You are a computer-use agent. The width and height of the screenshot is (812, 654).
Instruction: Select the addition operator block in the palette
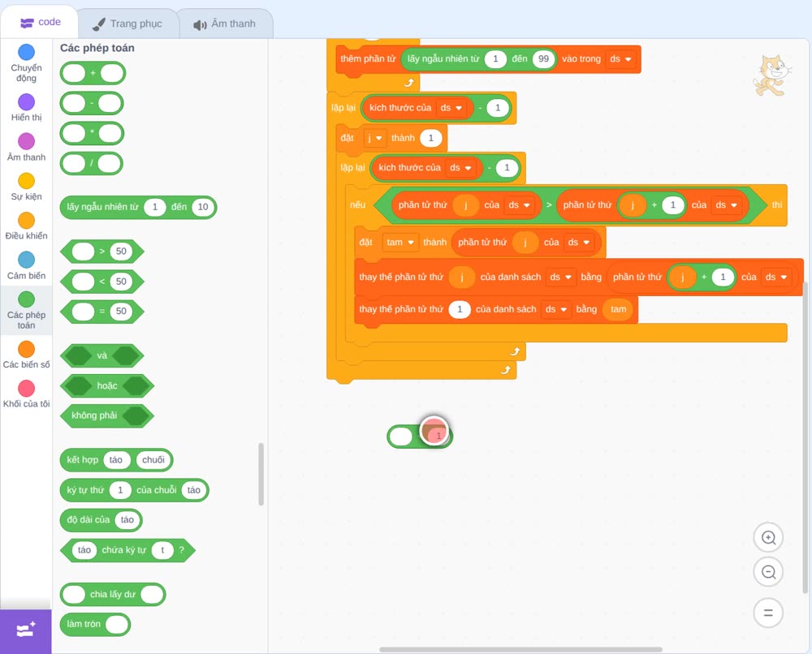93,74
